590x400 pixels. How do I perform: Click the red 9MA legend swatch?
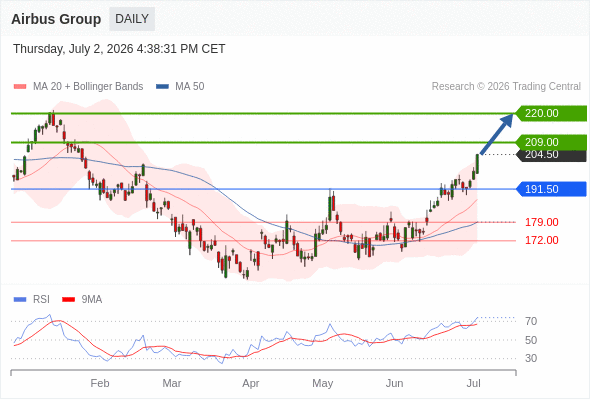(68, 300)
